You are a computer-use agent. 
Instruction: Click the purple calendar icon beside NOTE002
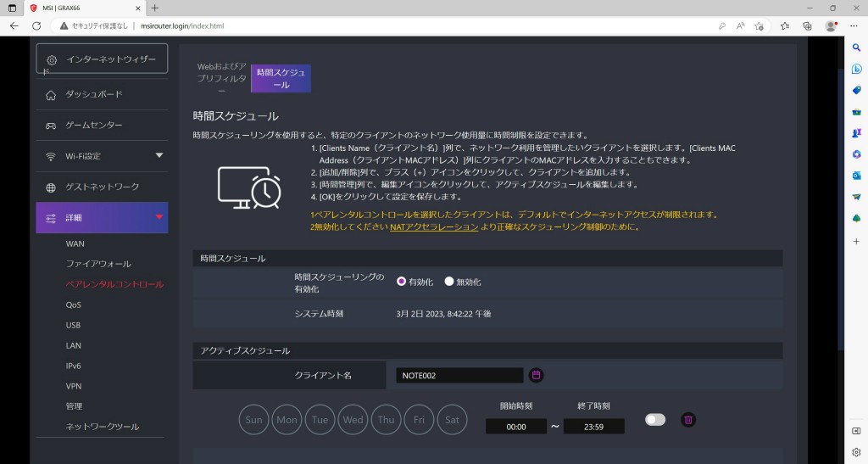point(536,376)
